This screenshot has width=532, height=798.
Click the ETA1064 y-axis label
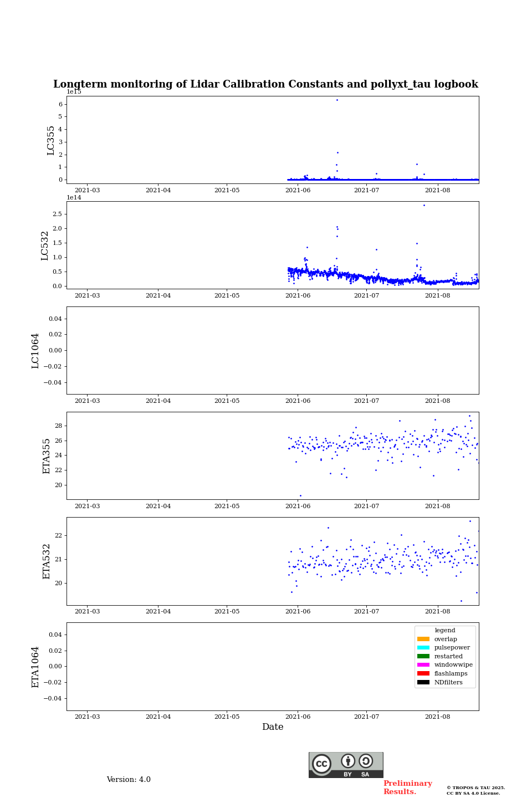(x=35, y=667)
